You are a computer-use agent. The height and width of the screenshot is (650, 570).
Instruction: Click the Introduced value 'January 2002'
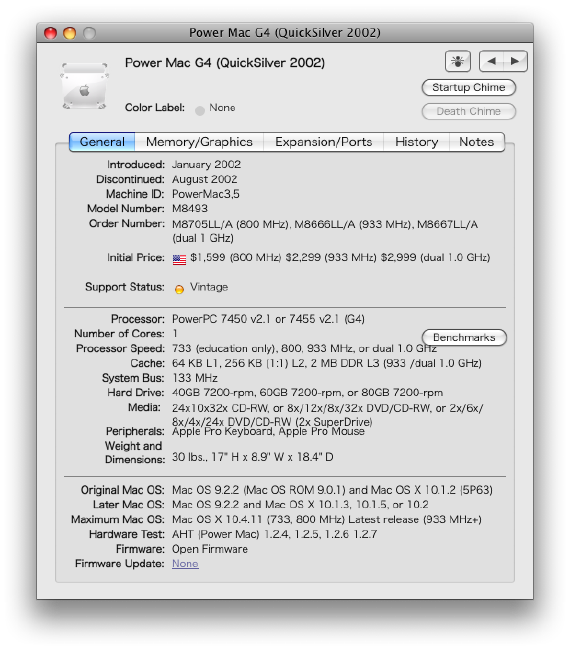click(x=206, y=165)
